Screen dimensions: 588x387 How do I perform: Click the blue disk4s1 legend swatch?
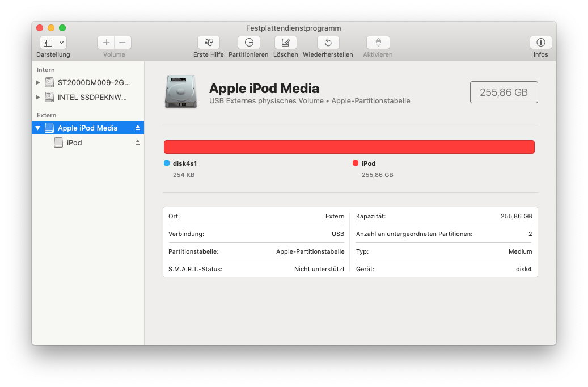[x=167, y=163]
